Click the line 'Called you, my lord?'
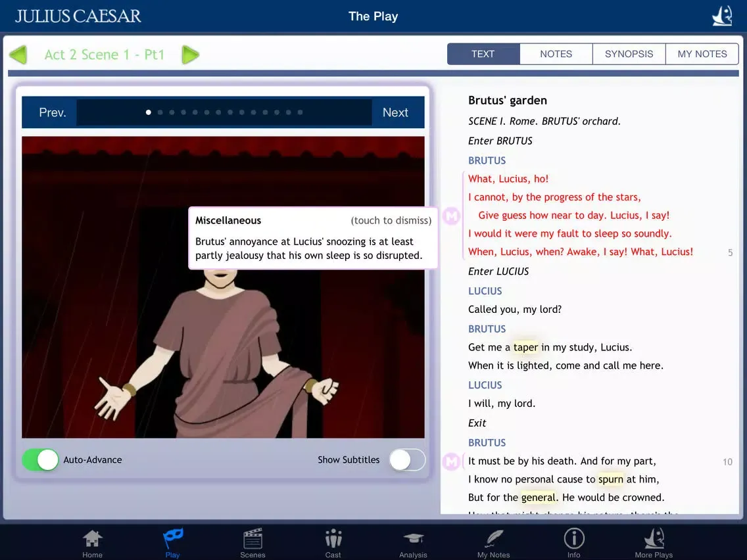Viewport: 747px width, 560px height. 514,310
